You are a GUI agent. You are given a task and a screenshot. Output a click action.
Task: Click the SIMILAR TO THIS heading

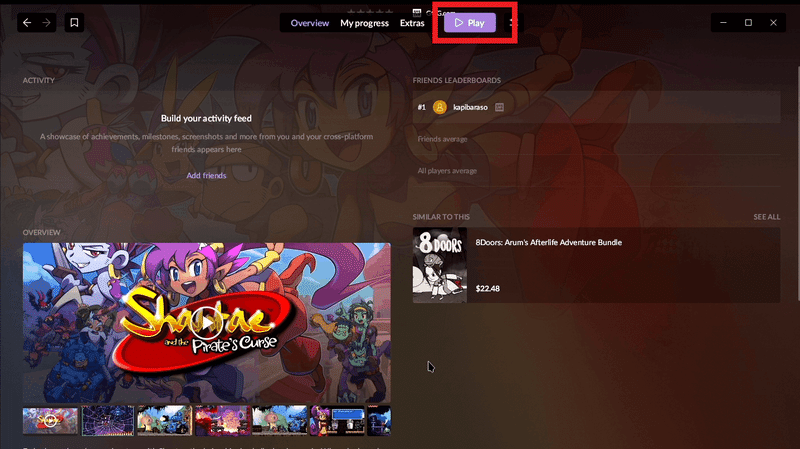(441, 217)
